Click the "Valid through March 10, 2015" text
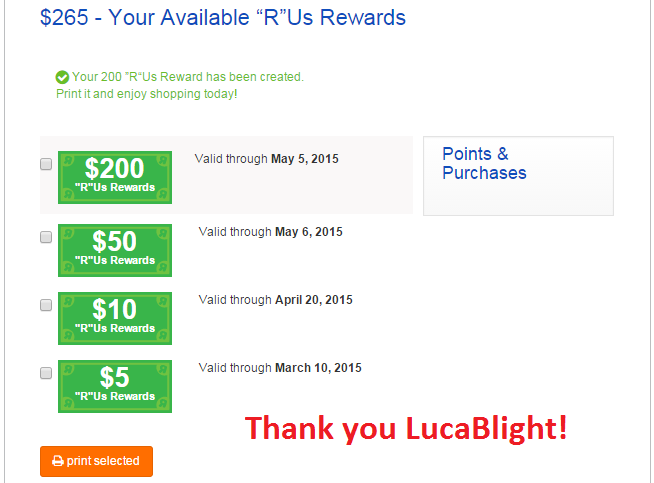 pos(280,368)
